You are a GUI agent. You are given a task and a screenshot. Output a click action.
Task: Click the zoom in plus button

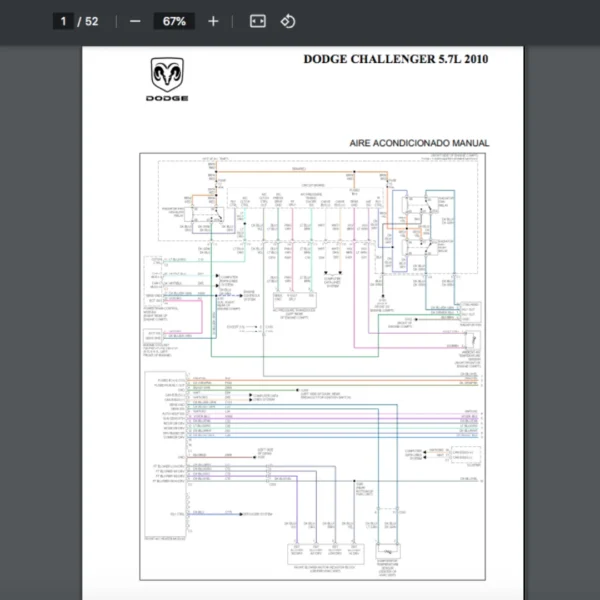pos(213,21)
